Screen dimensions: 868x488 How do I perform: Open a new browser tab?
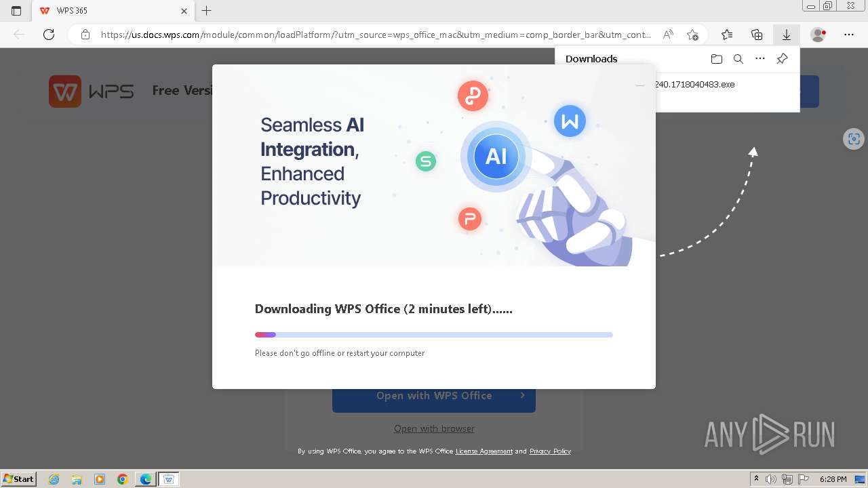(207, 11)
